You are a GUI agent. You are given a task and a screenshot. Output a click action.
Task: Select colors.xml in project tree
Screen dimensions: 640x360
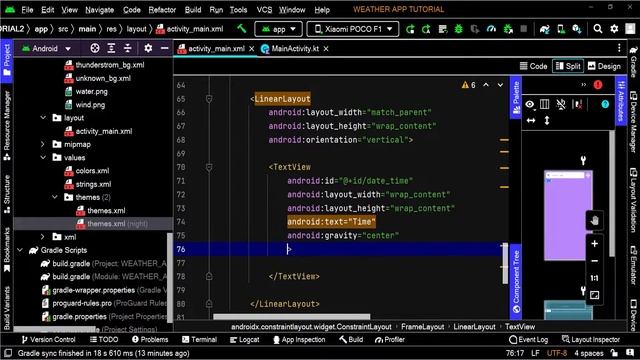(x=92, y=171)
